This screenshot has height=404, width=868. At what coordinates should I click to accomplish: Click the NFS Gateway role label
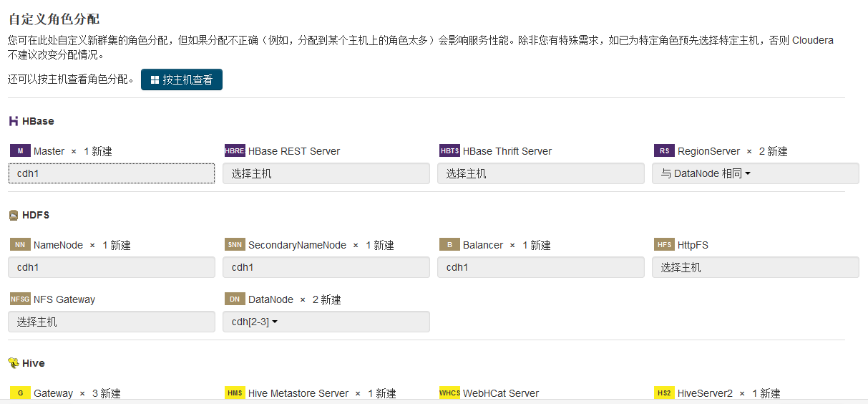coord(64,299)
